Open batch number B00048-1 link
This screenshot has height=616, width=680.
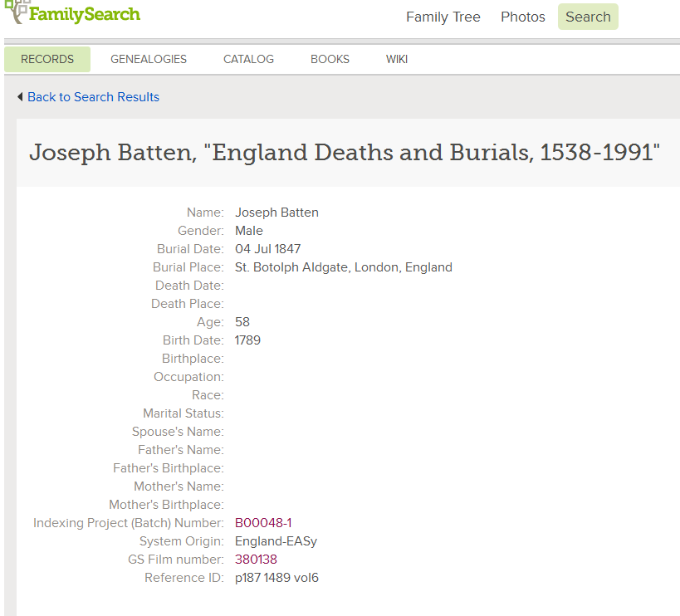(263, 523)
